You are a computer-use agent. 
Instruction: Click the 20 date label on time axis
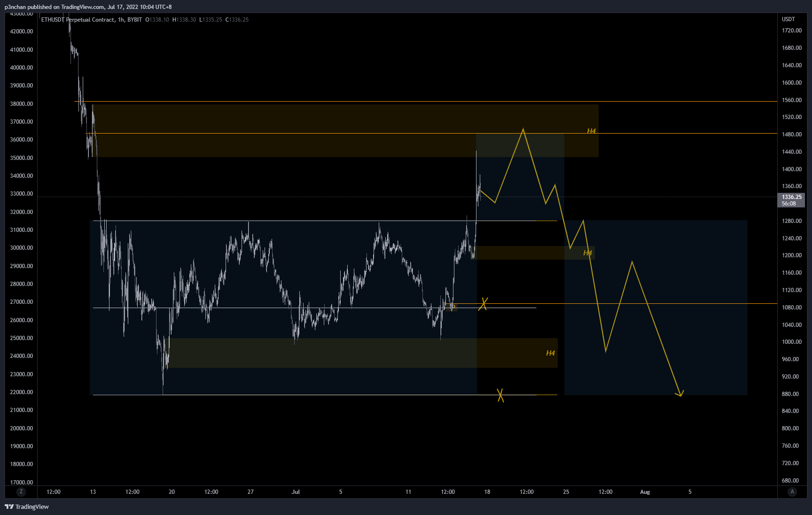click(x=172, y=492)
